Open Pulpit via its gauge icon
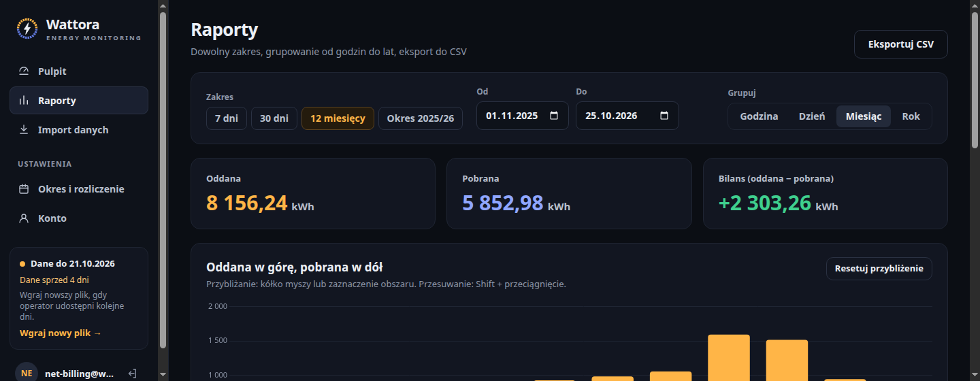The width and height of the screenshot is (980, 381). 24,71
